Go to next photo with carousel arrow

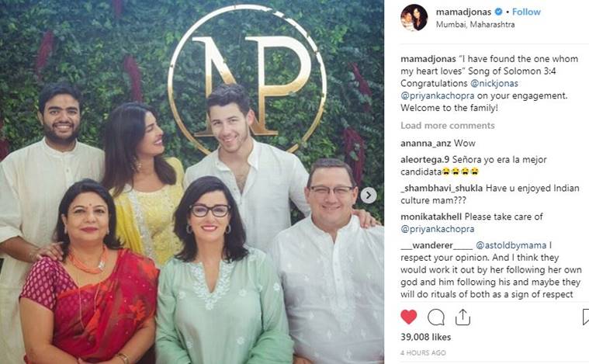coord(369,195)
